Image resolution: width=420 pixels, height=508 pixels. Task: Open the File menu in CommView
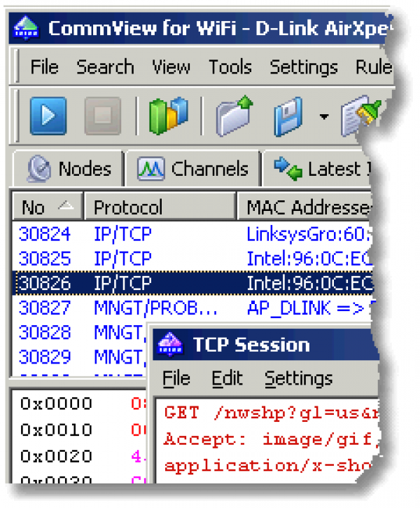(x=44, y=67)
